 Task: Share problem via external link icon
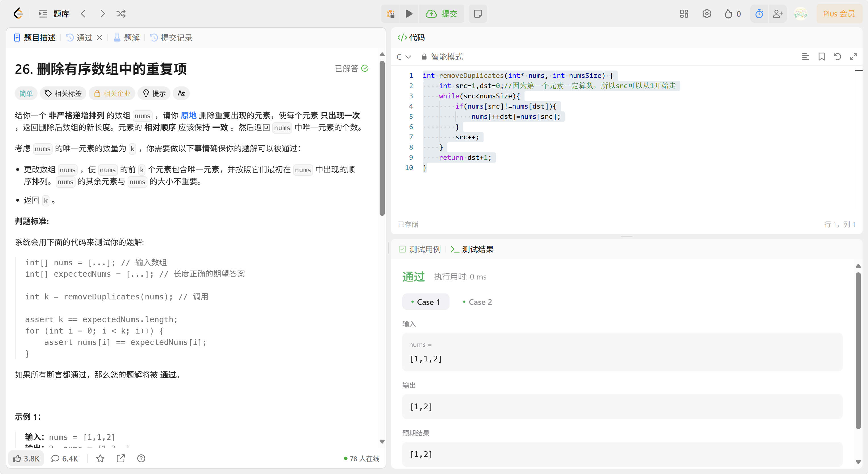[121, 458]
